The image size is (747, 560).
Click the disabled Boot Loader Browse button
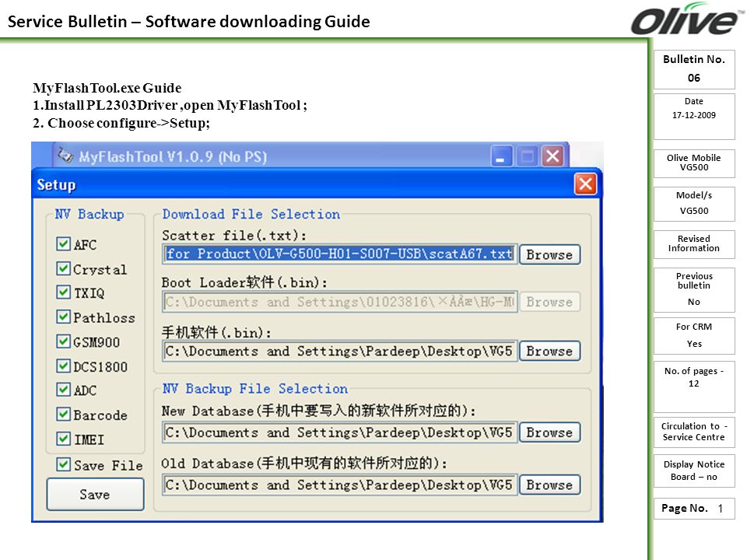(550, 302)
